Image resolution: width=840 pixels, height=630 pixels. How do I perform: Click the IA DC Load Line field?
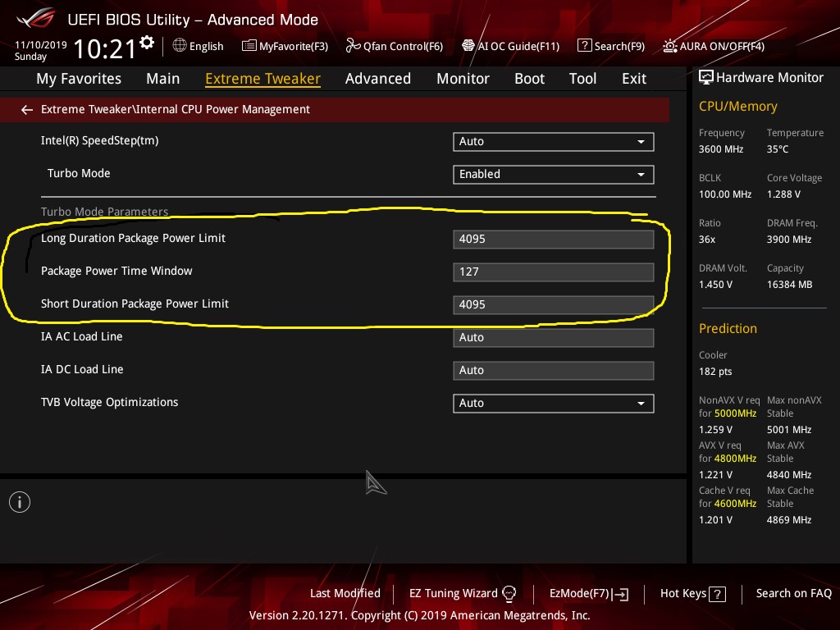[x=554, y=370]
